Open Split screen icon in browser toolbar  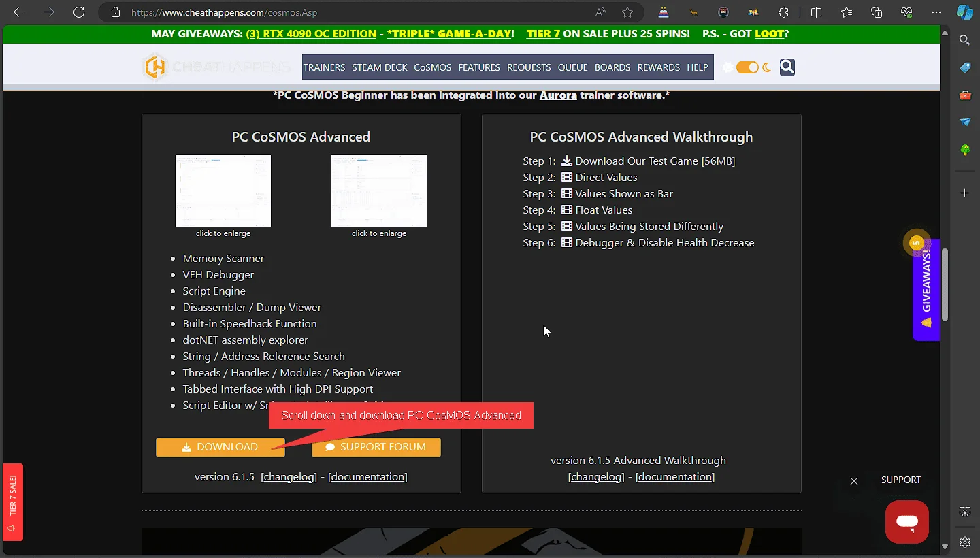(x=816, y=12)
